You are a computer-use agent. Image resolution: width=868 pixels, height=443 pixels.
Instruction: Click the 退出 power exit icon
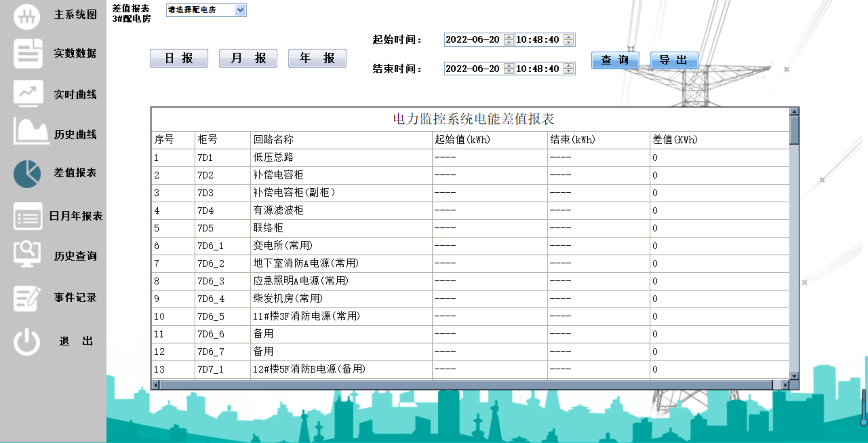27,341
